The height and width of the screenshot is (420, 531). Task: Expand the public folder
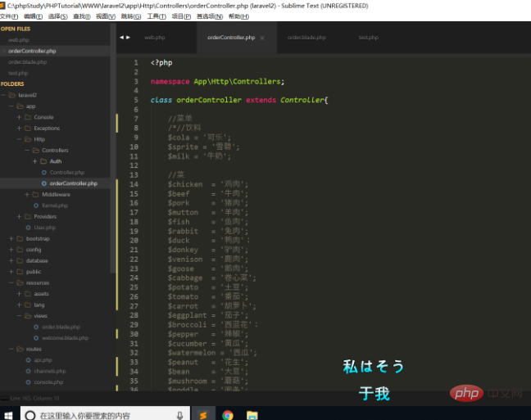tap(11, 272)
